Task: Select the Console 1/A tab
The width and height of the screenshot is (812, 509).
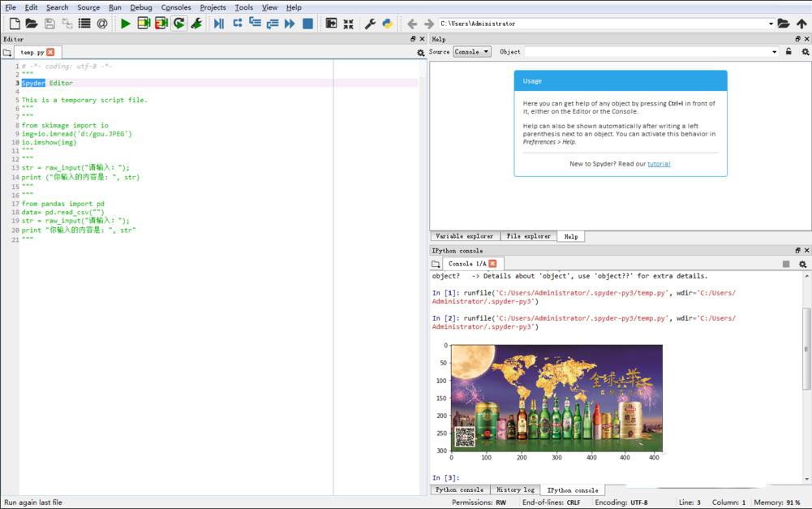Action: (467, 264)
